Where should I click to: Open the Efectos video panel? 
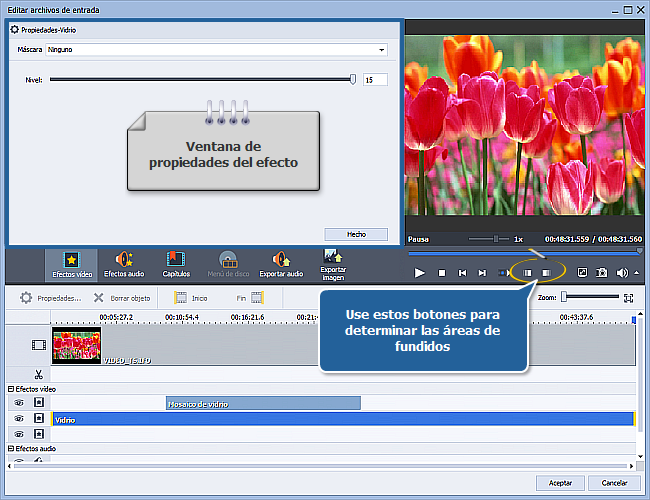point(71,264)
